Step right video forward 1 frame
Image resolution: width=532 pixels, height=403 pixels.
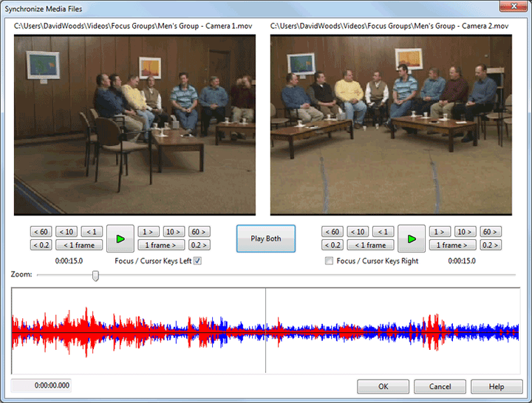coord(452,245)
